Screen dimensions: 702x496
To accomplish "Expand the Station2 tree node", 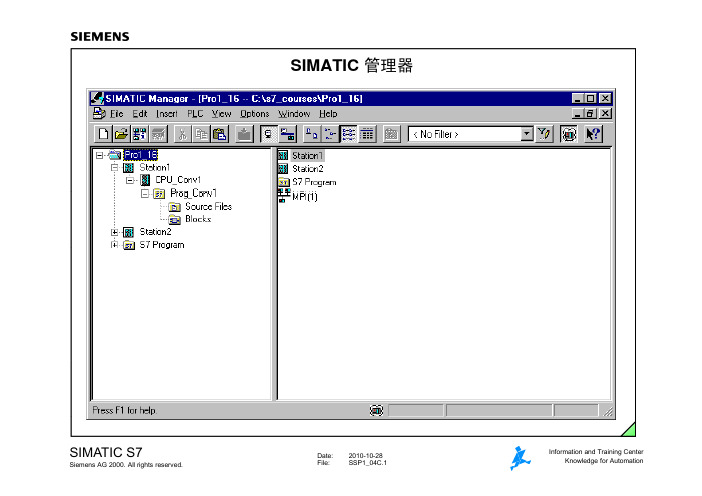I will pos(115,232).
